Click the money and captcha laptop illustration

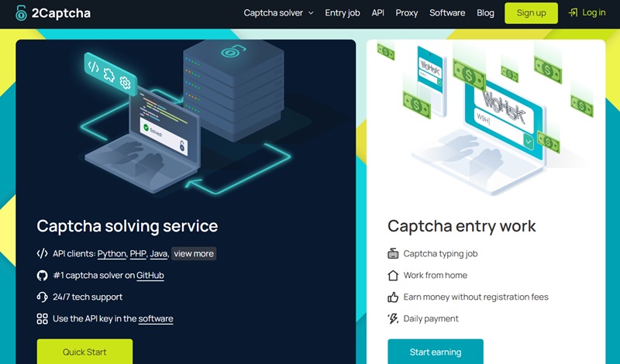pyautogui.click(x=487, y=118)
